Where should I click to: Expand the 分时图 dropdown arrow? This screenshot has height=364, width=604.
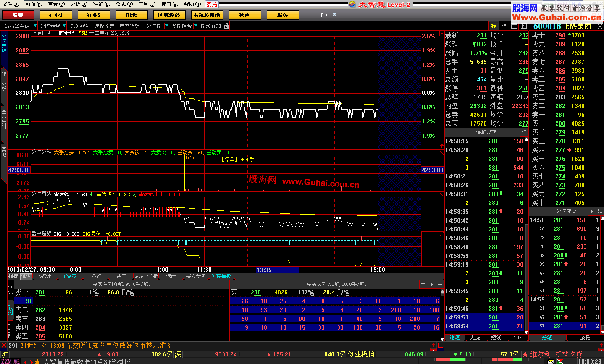pyautogui.click(x=167, y=26)
